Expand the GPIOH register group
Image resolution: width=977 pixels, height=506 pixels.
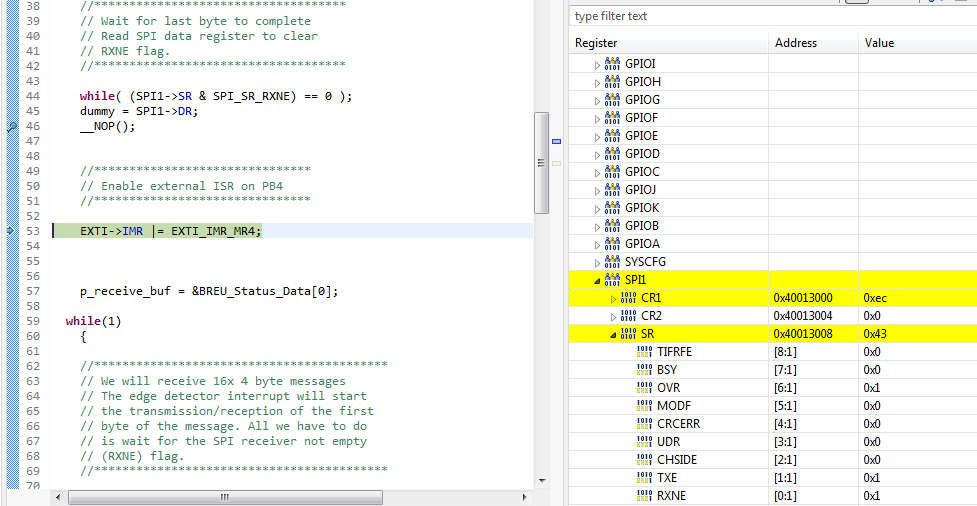[x=597, y=82]
